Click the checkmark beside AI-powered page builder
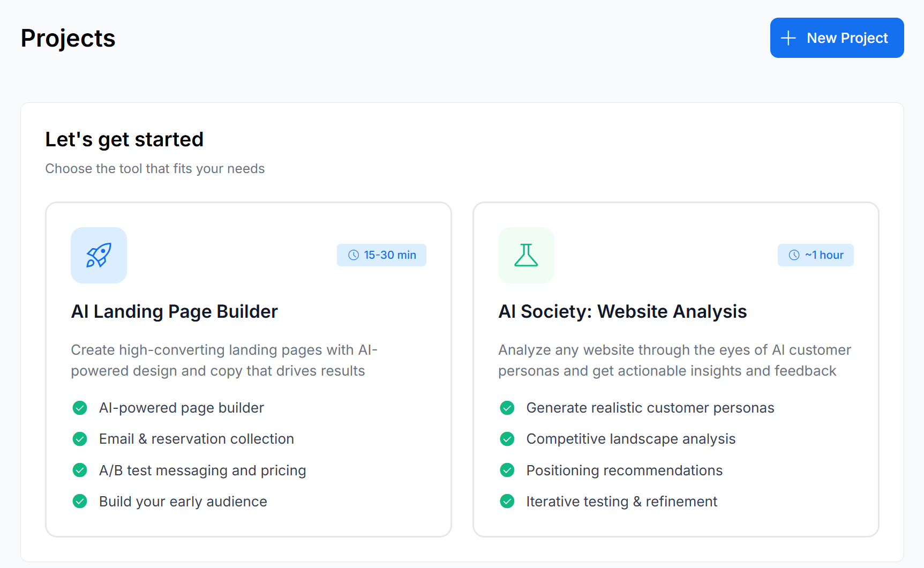924x568 pixels. tap(80, 408)
